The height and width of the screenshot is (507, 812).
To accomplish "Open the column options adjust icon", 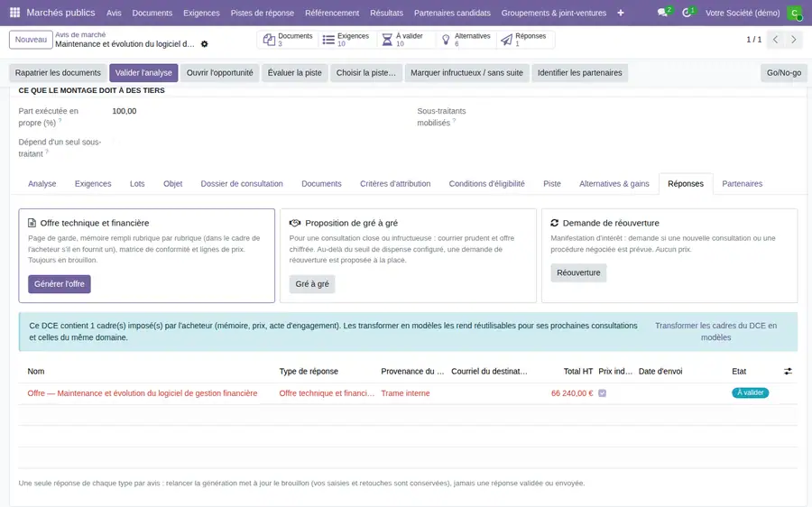I will [x=788, y=372].
